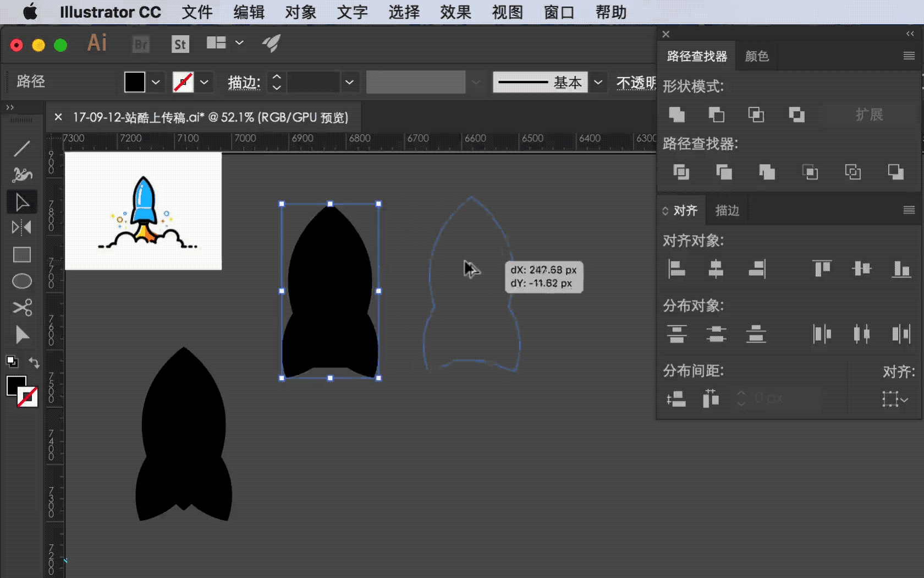
Task: Select the Scissors tool
Action: (22, 307)
